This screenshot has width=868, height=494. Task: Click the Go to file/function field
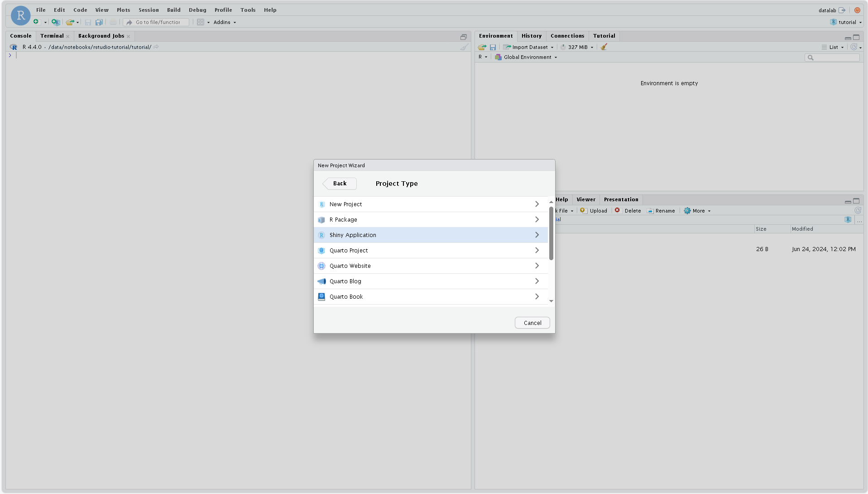coord(156,22)
